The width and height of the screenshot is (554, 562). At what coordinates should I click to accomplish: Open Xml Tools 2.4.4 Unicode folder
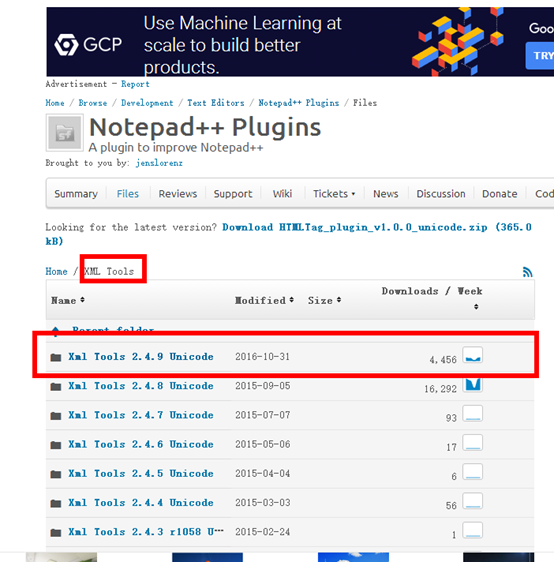click(141, 503)
